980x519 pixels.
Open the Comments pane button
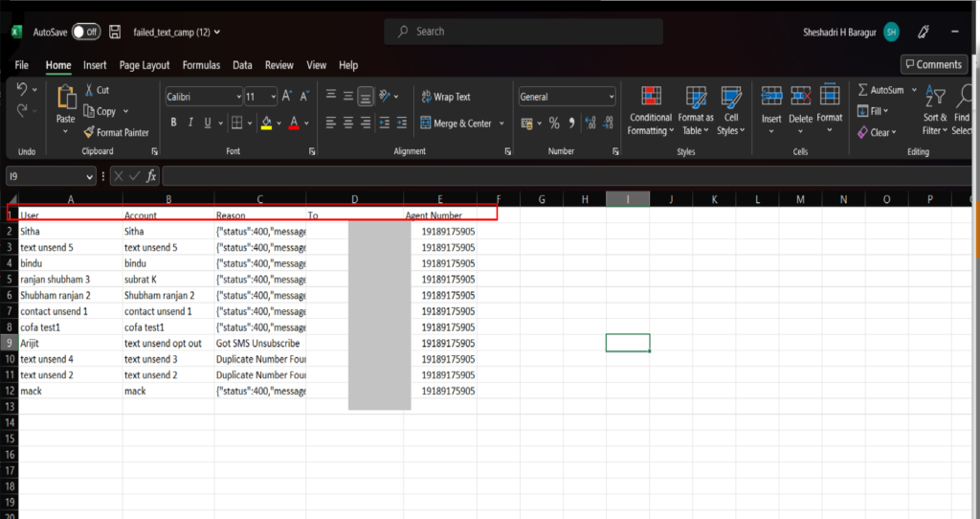click(x=934, y=64)
